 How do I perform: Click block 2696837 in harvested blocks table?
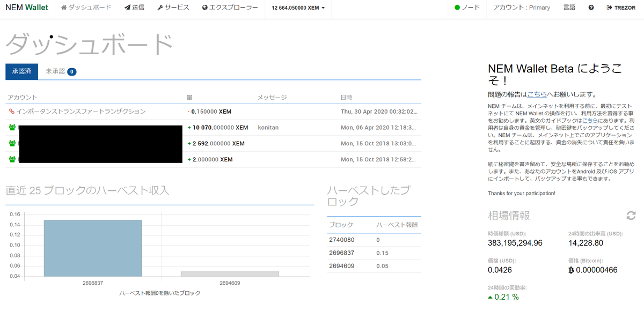click(341, 253)
